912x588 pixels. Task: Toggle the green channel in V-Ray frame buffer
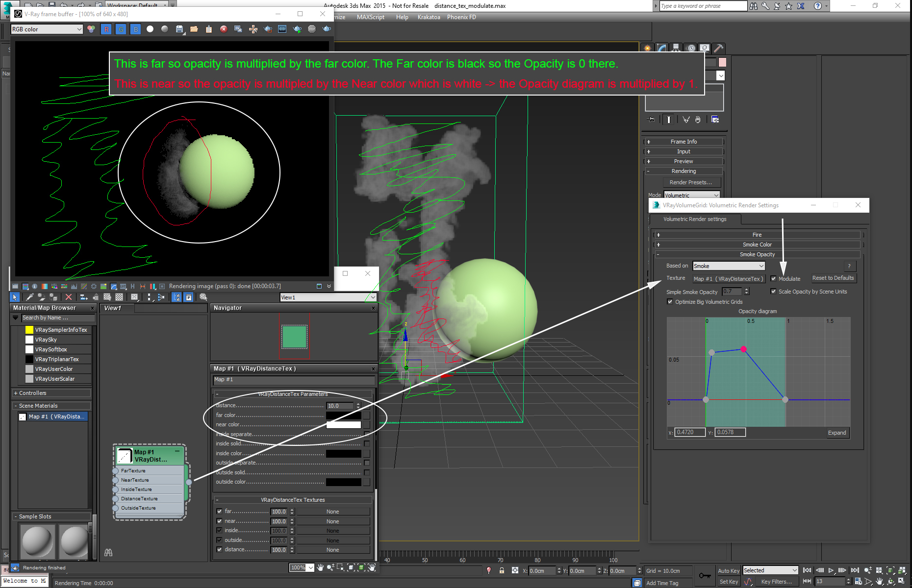pos(121,29)
